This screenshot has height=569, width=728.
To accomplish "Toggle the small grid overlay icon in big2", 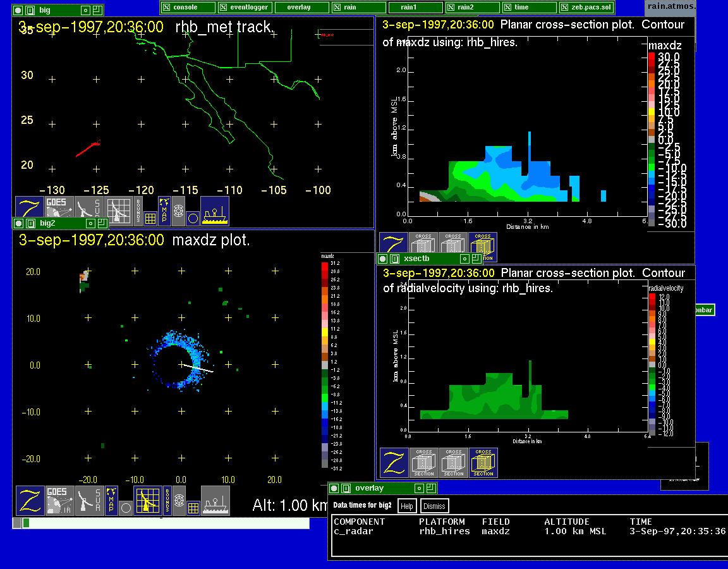I will (193, 507).
